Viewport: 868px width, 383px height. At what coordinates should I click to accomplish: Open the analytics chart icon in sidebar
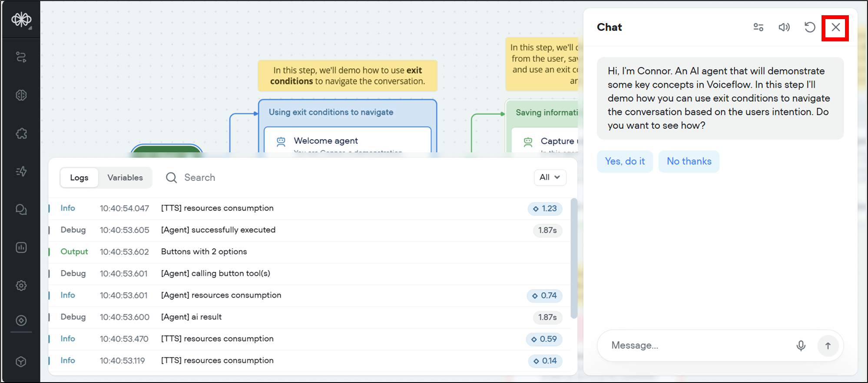tap(21, 247)
